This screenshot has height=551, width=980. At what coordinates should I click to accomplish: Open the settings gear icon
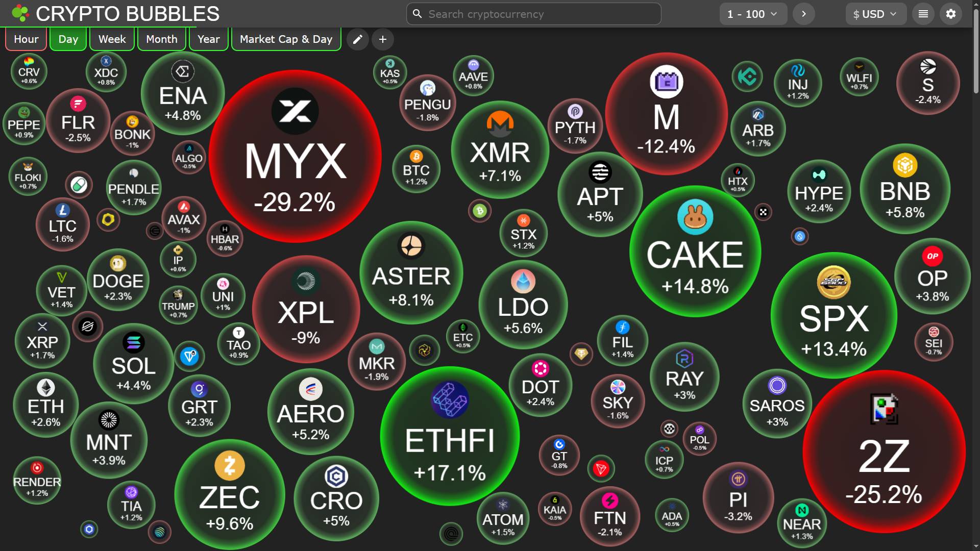coord(950,14)
